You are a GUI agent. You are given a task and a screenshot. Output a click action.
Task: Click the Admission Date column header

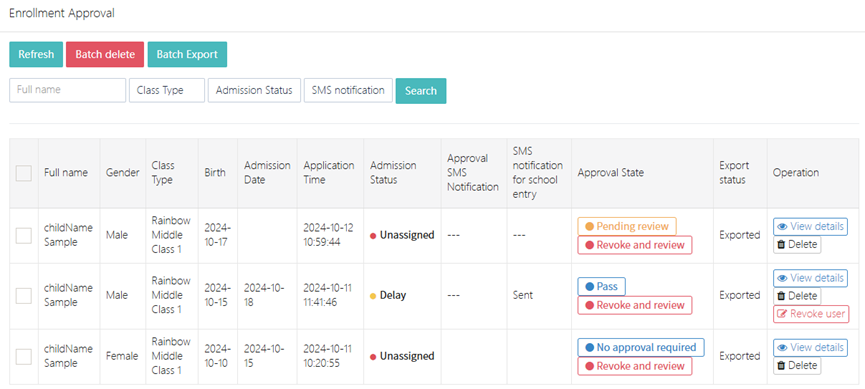pos(268,173)
